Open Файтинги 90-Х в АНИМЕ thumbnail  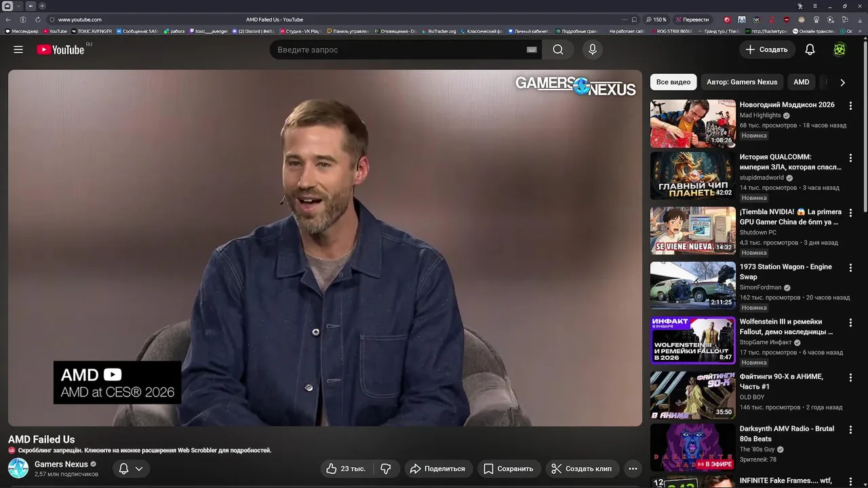click(x=693, y=395)
